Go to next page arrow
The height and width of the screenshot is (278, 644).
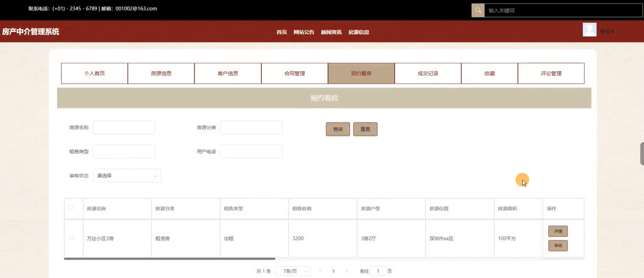click(x=347, y=271)
